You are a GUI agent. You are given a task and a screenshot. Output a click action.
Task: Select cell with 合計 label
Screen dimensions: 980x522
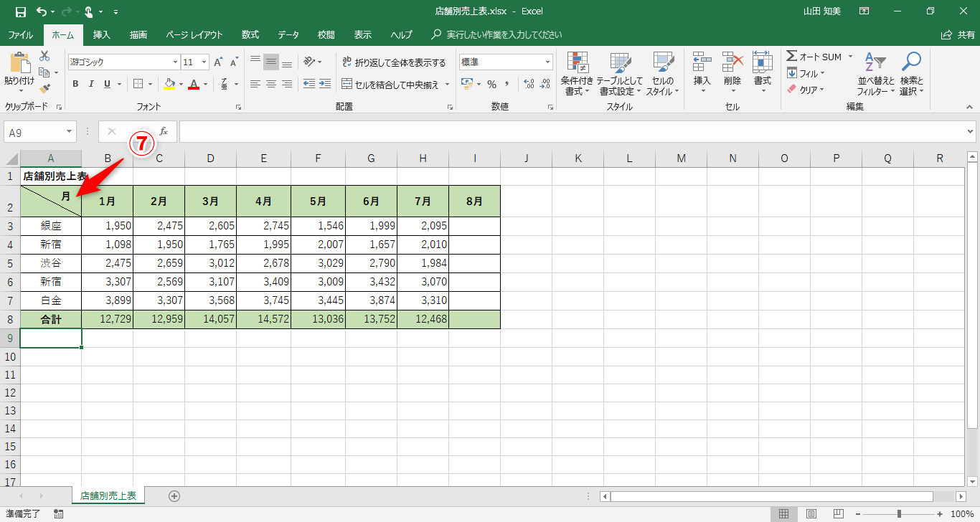pos(51,319)
